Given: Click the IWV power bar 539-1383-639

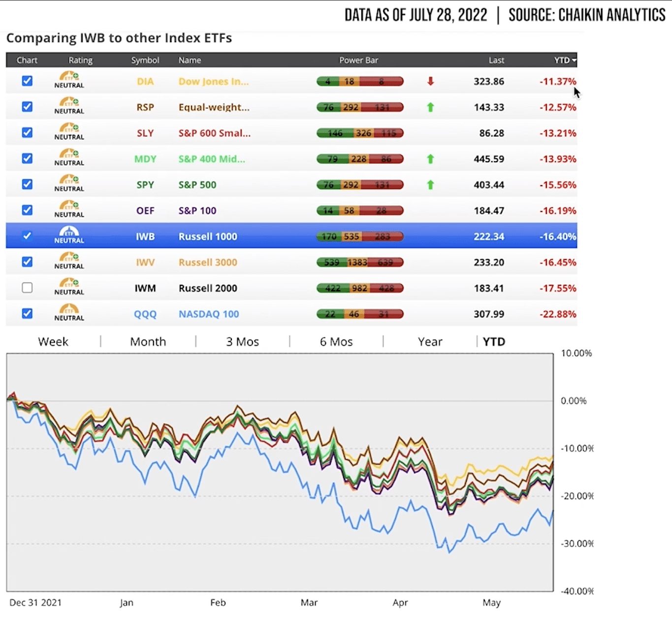Looking at the screenshot, I should 360,262.
